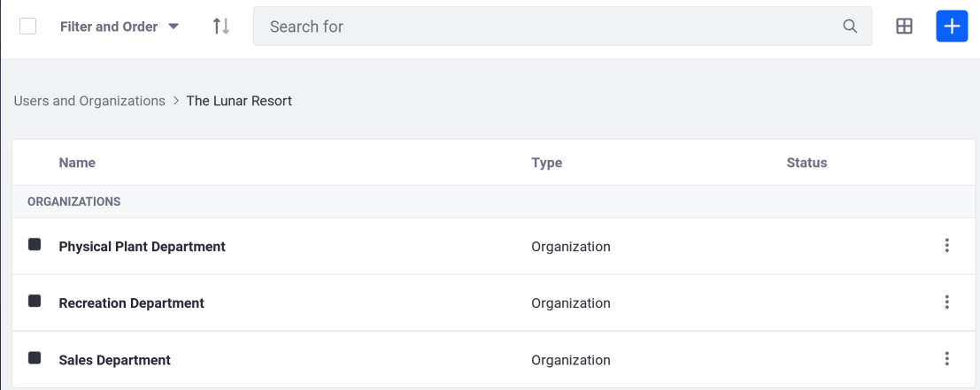Open the actions menu for Recreation Department
This screenshot has width=980, height=390.
[947, 302]
